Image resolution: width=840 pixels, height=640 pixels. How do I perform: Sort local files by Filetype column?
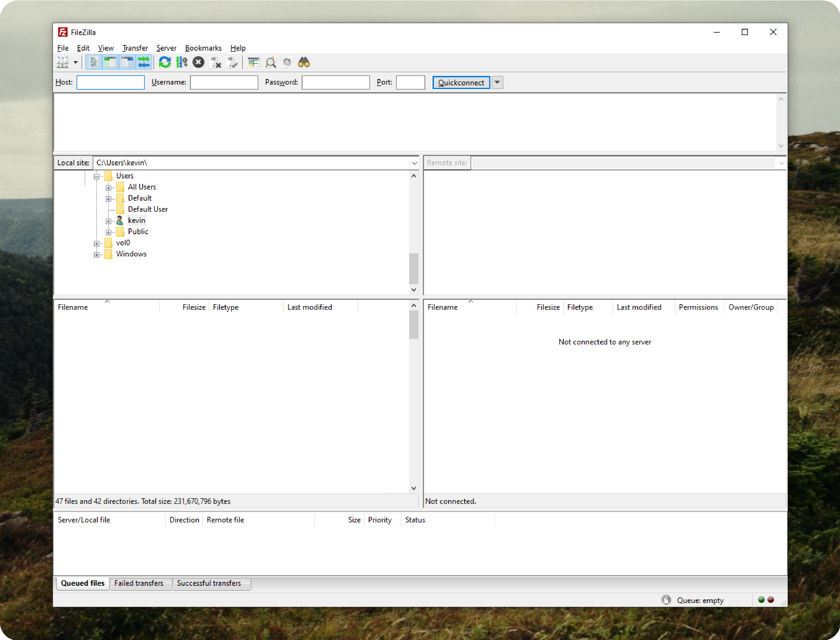tap(246, 307)
